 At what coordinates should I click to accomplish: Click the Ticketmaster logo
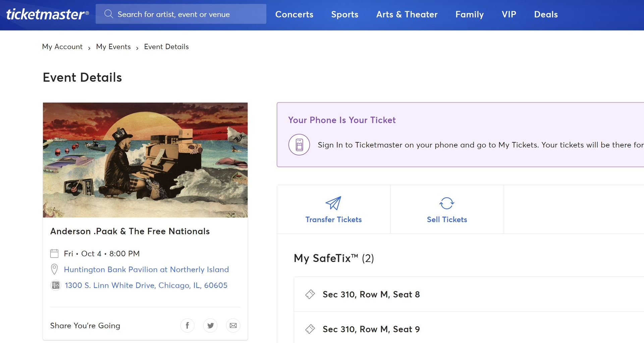coord(47,14)
